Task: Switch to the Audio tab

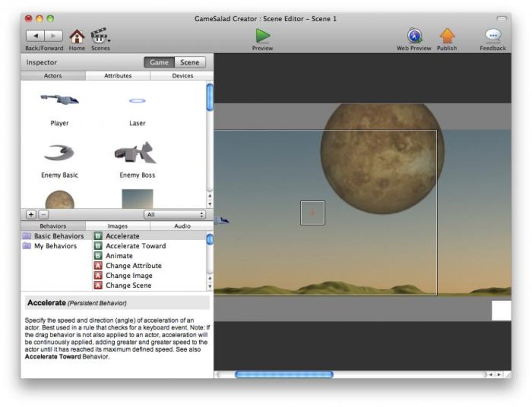Action: 182,226
